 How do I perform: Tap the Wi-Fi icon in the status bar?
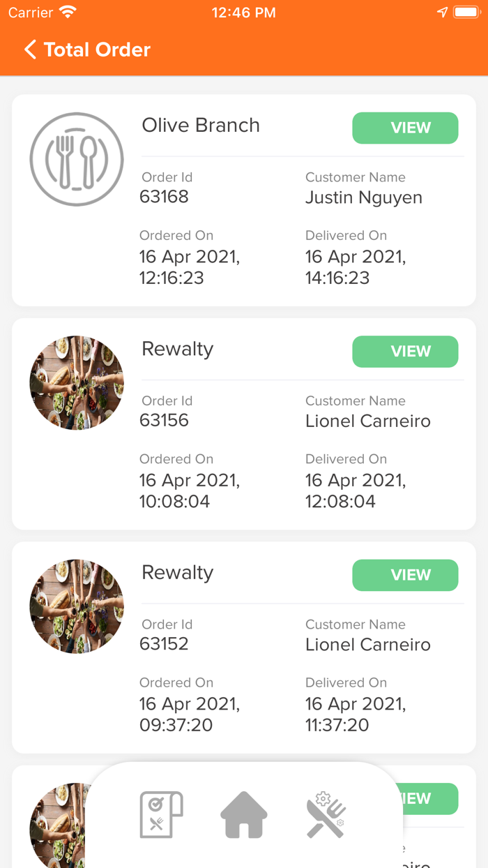tap(66, 11)
